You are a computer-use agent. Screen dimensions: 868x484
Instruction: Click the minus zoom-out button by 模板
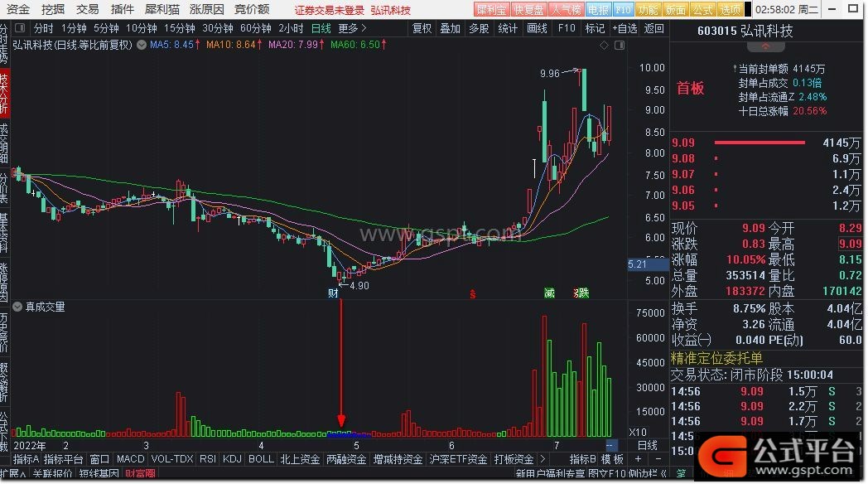pos(658,459)
